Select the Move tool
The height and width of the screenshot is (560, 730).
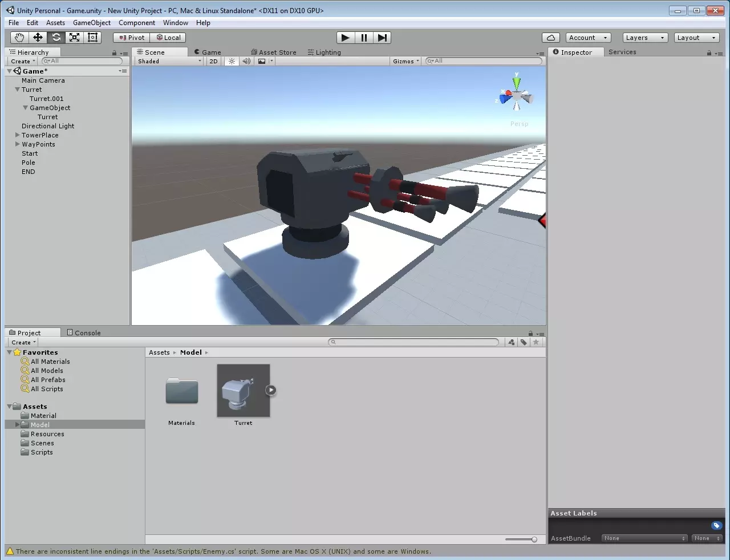[38, 38]
